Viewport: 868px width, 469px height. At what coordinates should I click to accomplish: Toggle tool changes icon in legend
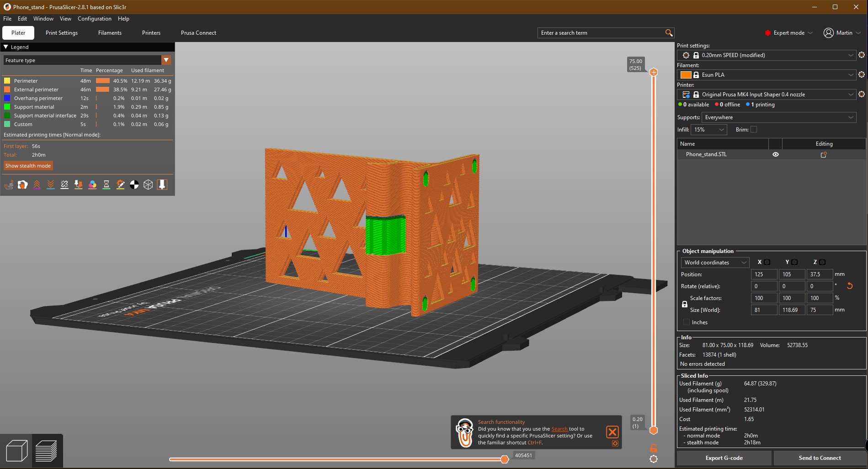pyautogui.click(x=79, y=184)
